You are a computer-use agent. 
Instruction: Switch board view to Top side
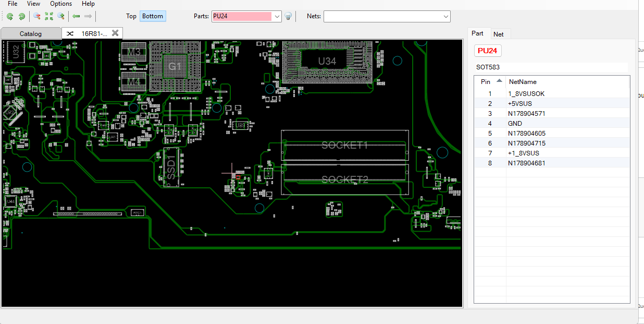pos(131,16)
